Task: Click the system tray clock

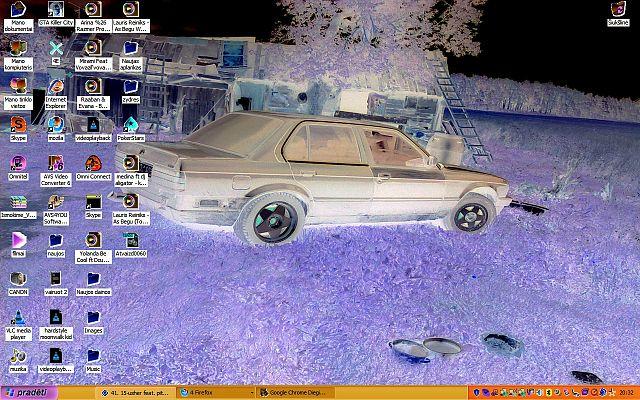Action: click(625, 393)
